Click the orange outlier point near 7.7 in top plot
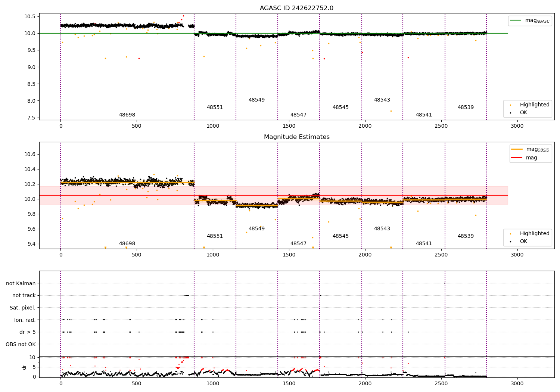 click(391, 111)
